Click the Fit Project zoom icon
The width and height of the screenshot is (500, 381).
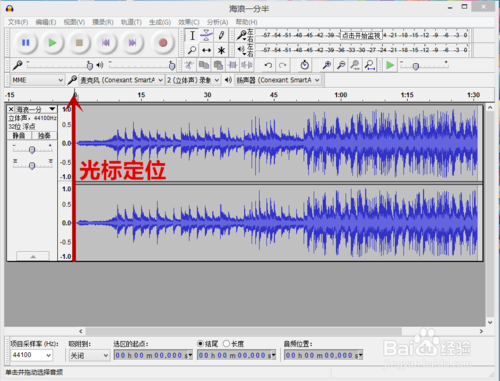(x=370, y=65)
